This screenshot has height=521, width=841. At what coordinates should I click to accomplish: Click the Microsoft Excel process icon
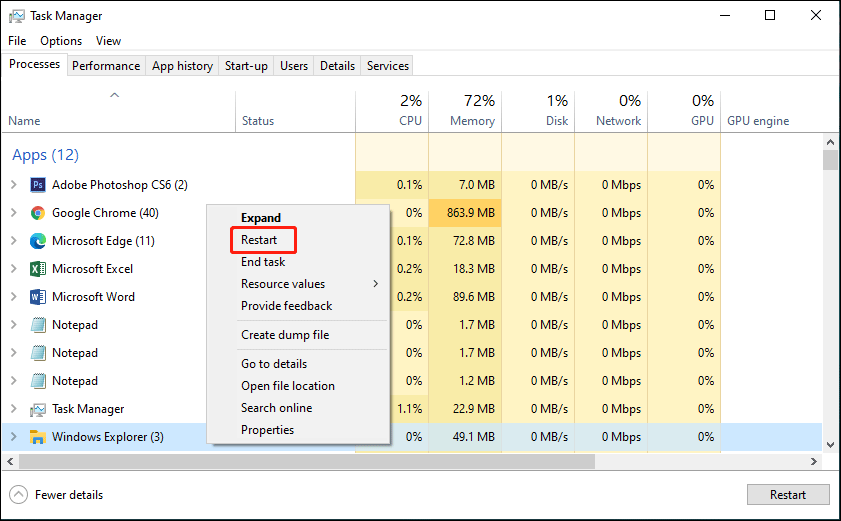click(x=38, y=269)
